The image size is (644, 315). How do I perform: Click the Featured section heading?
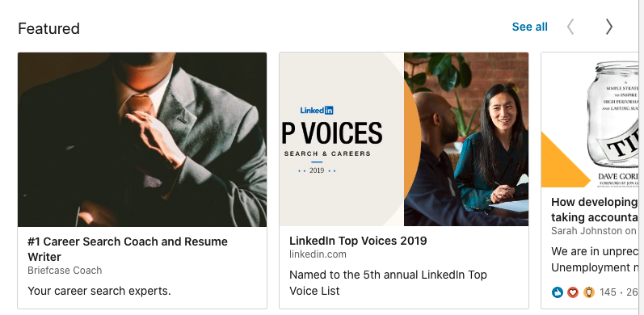(x=48, y=28)
